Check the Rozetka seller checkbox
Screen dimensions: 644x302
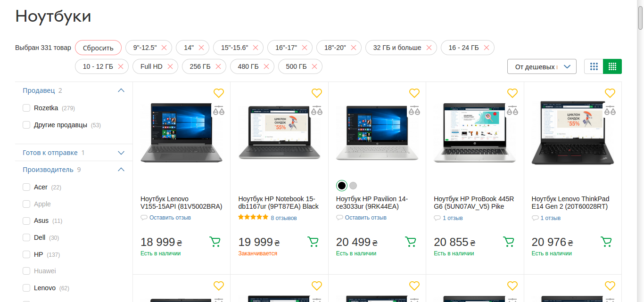[x=26, y=108]
